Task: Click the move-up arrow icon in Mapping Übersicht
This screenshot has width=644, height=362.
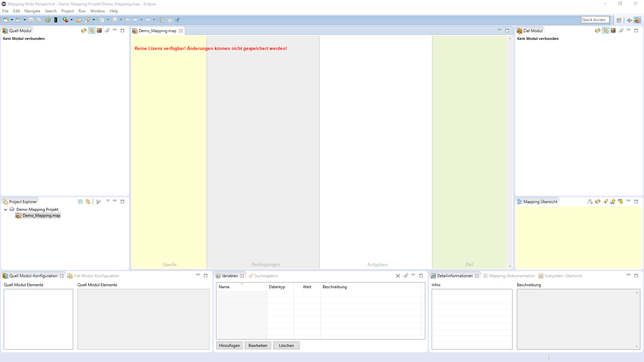Action: (613, 201)
